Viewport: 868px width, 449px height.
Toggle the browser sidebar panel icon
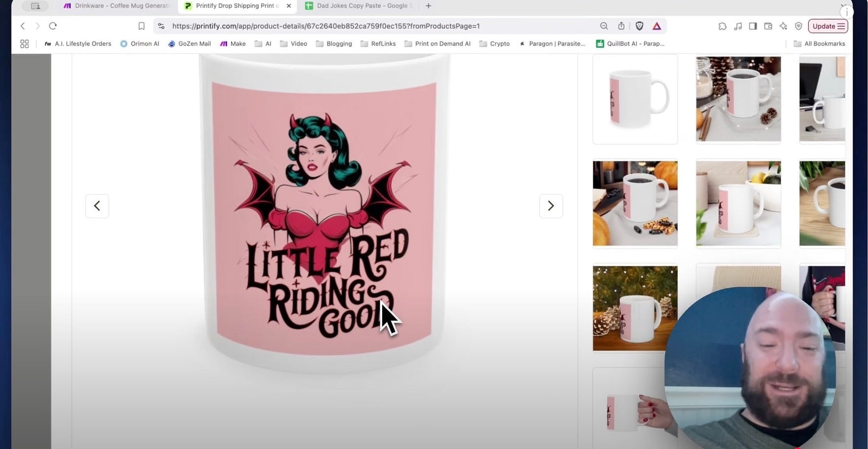(x=753, y=26)
